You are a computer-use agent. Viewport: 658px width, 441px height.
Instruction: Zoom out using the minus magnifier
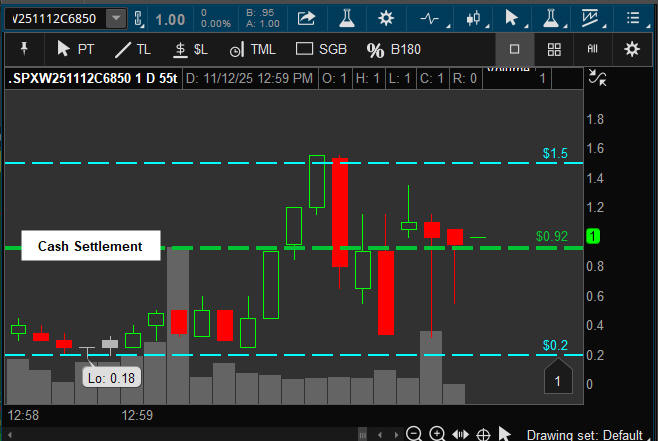(x=414, y=434)
